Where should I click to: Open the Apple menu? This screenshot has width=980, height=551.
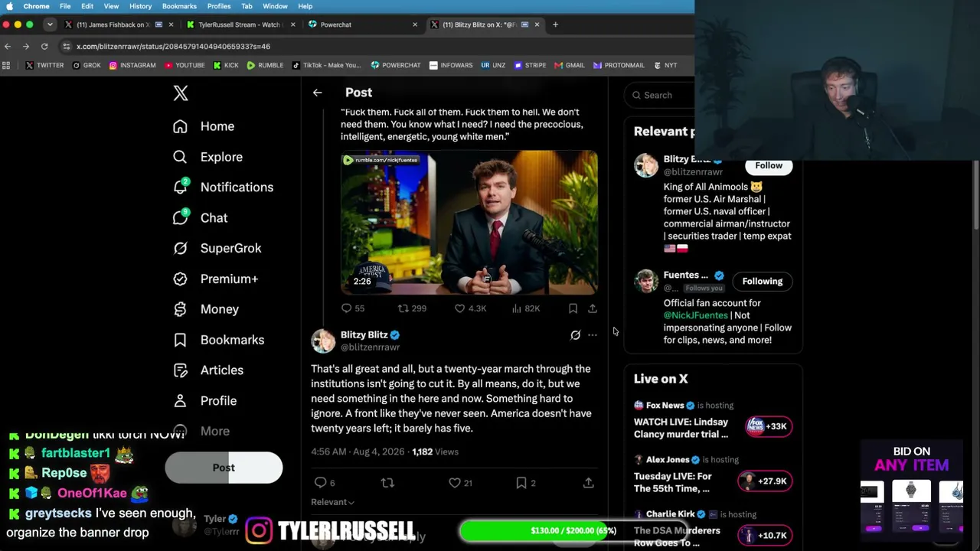tap(9, 6)
